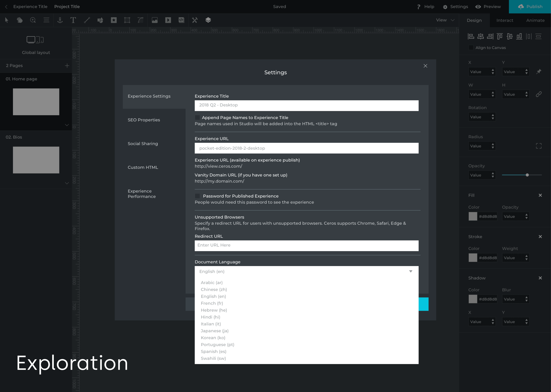Align objects to right edge
Image resolution: width=551 pixels, height=392 pixels.
(490, 36)
